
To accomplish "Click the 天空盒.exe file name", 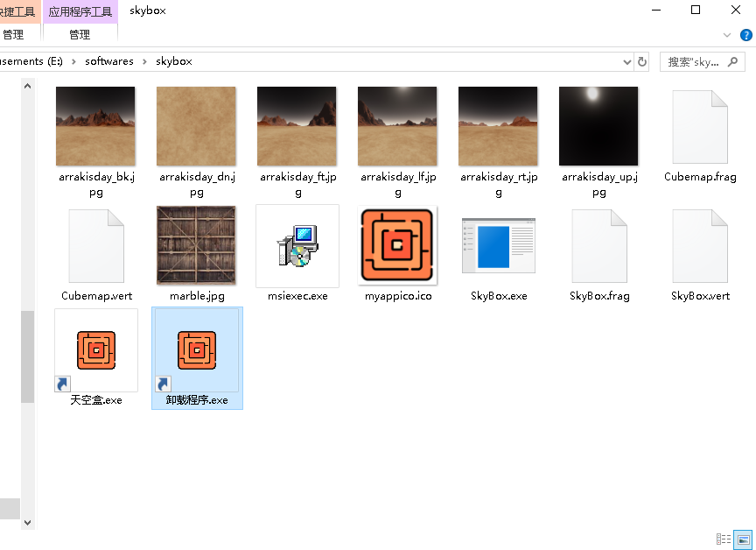I will 96,400.
